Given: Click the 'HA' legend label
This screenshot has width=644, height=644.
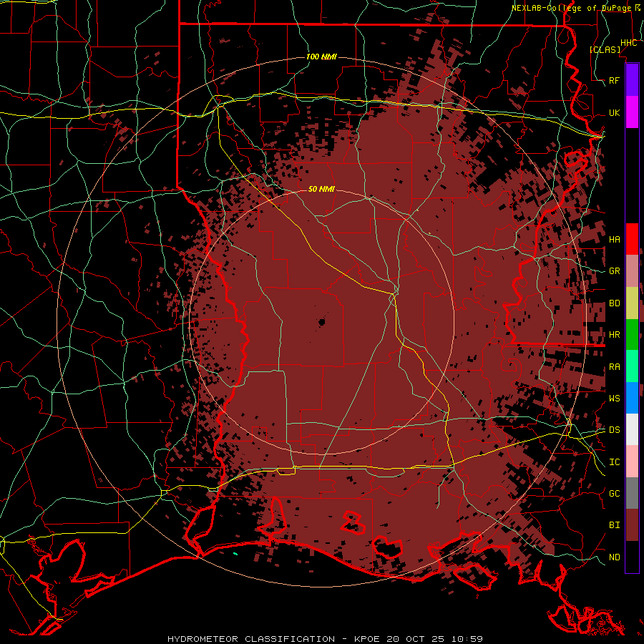Looking at the screenshot, I should (x=615, y=239).
